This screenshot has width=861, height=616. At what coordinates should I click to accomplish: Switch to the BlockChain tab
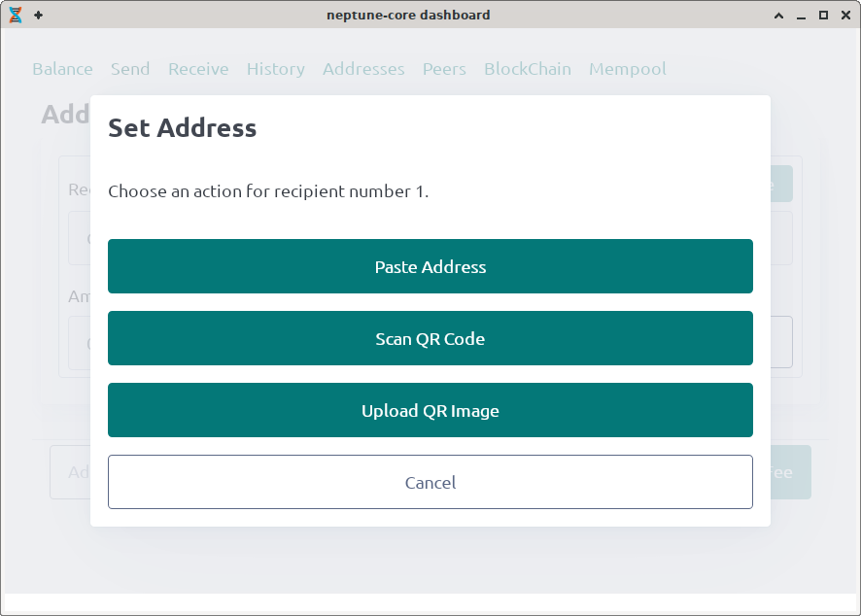528,69
